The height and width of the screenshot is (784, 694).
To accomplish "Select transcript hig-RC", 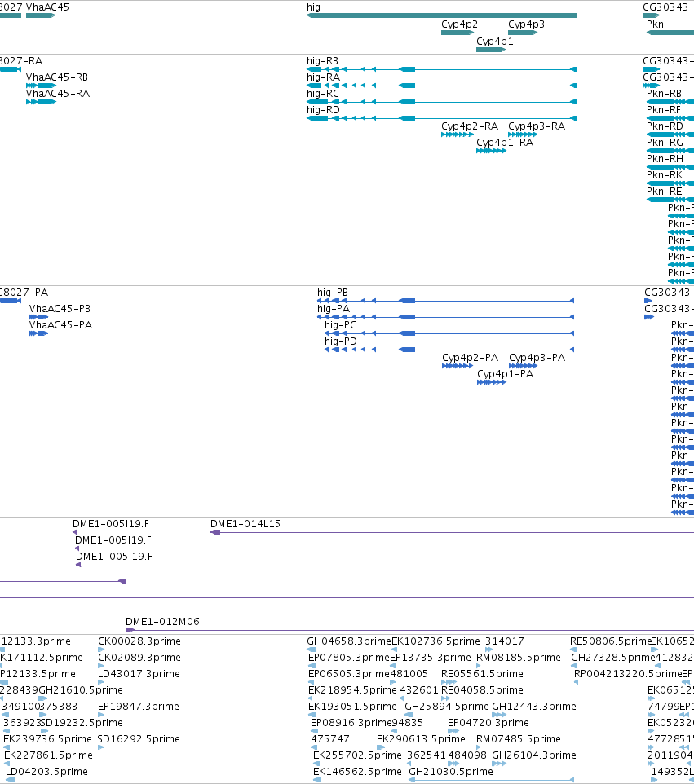I will pos(442,102).
